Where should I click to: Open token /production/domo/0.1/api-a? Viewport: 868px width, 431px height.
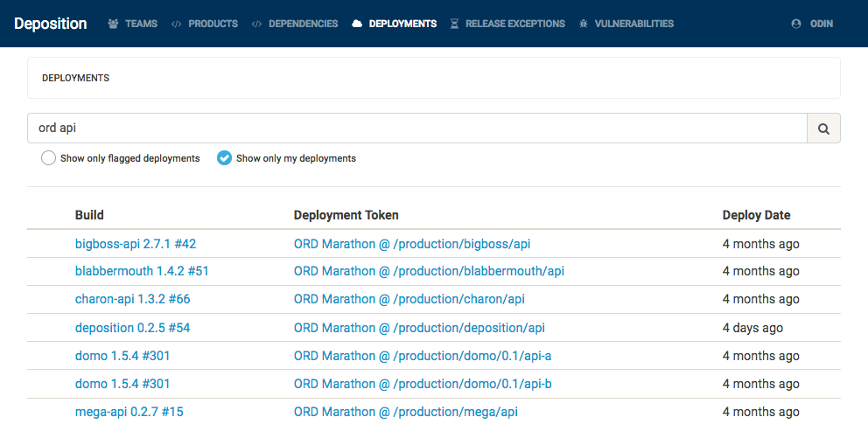[423, 356]
